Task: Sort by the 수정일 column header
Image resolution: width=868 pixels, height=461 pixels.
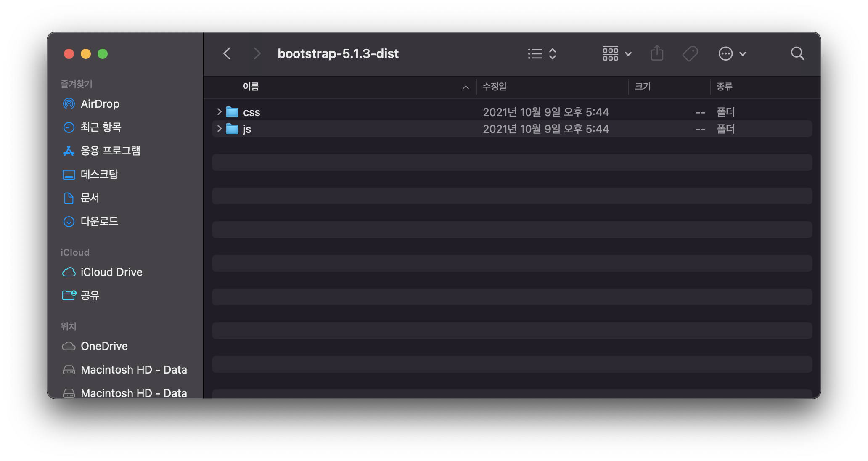Action: click(495, 87)
